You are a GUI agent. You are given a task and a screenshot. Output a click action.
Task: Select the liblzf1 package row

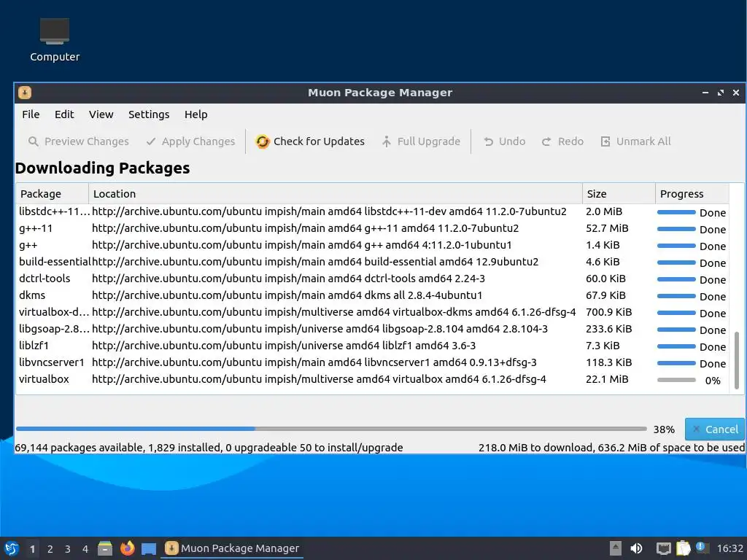(x=373, y=345)
